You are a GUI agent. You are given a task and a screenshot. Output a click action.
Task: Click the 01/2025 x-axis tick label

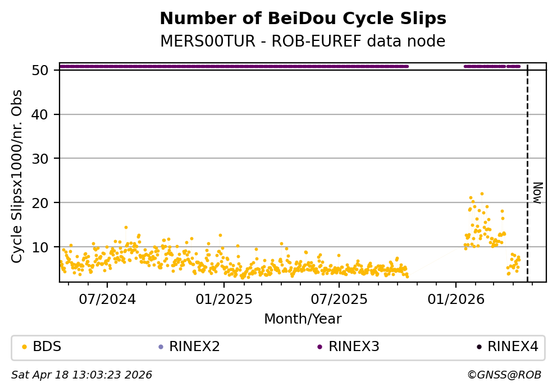(x=223, y=299)
